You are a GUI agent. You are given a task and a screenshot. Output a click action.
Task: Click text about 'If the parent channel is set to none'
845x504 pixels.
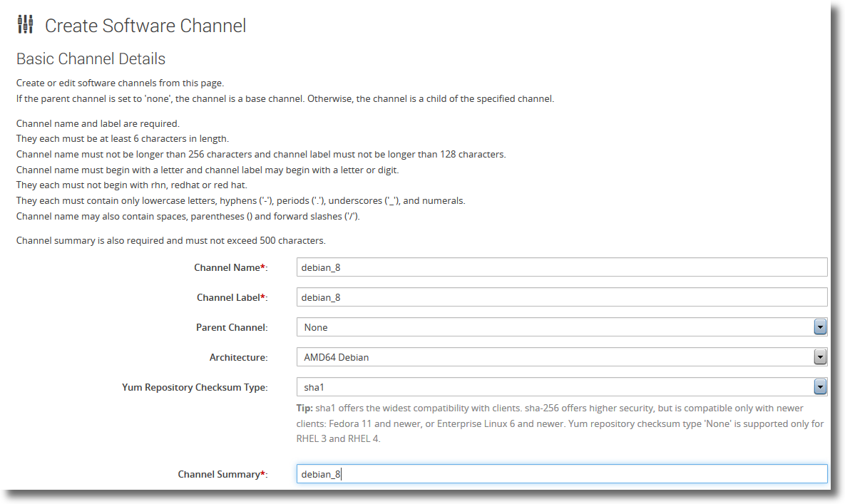[285, 99]
